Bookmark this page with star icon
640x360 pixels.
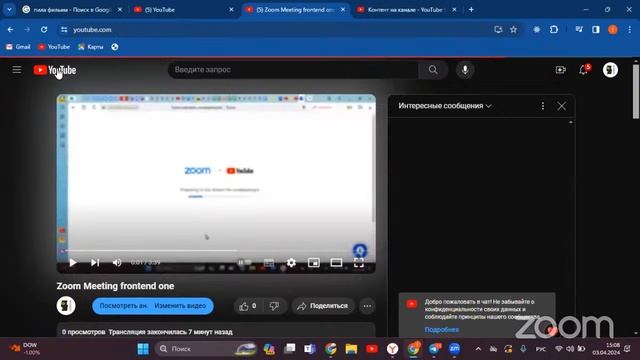[x=513, y=29]
